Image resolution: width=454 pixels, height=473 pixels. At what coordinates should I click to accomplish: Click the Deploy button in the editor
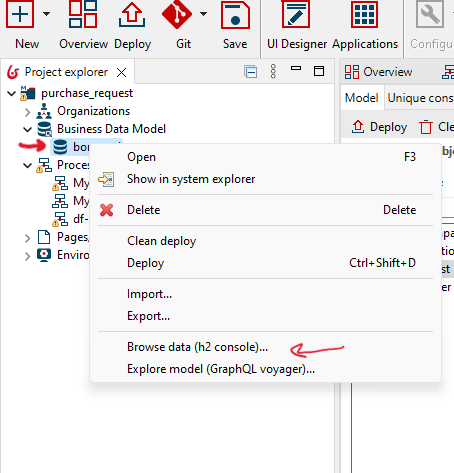380,127
